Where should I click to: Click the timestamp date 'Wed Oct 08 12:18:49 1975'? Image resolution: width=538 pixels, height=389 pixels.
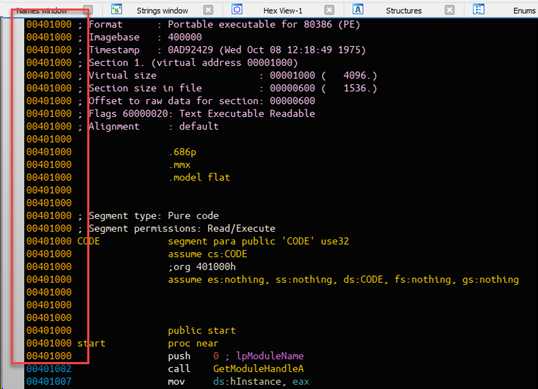pyautogui.click(x=292, y=50)
